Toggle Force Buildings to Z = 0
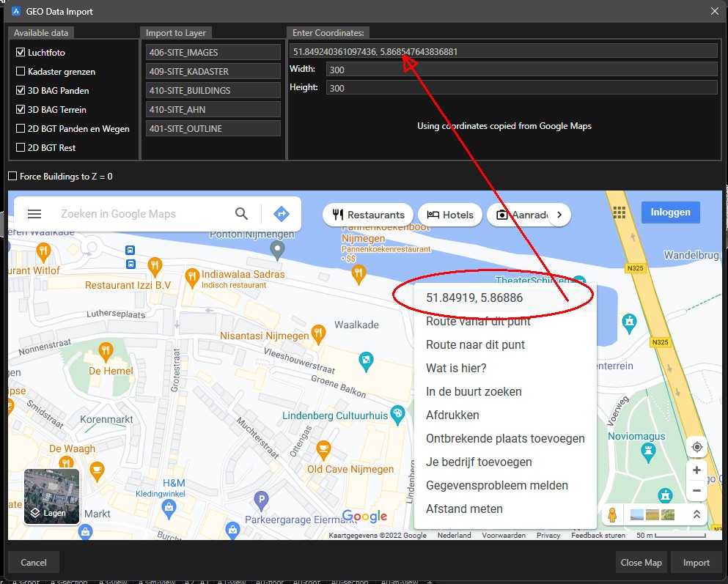Screen dimensions: 728x584 12,177
